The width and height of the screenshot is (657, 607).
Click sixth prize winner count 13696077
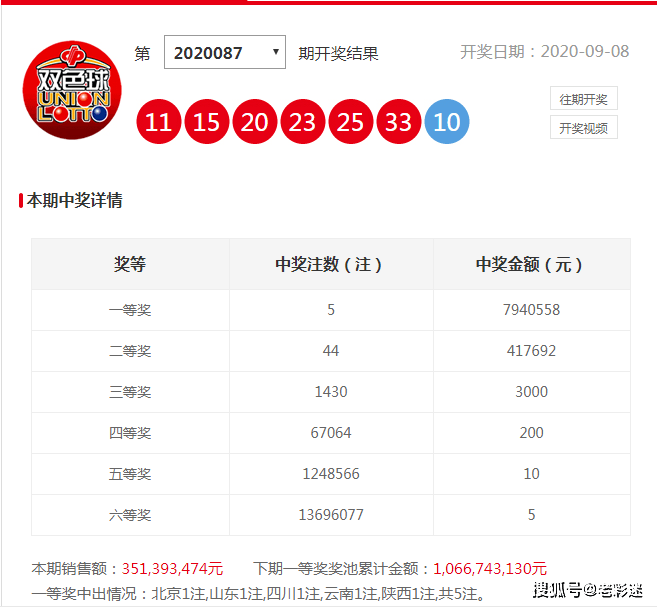pos(331,515)
